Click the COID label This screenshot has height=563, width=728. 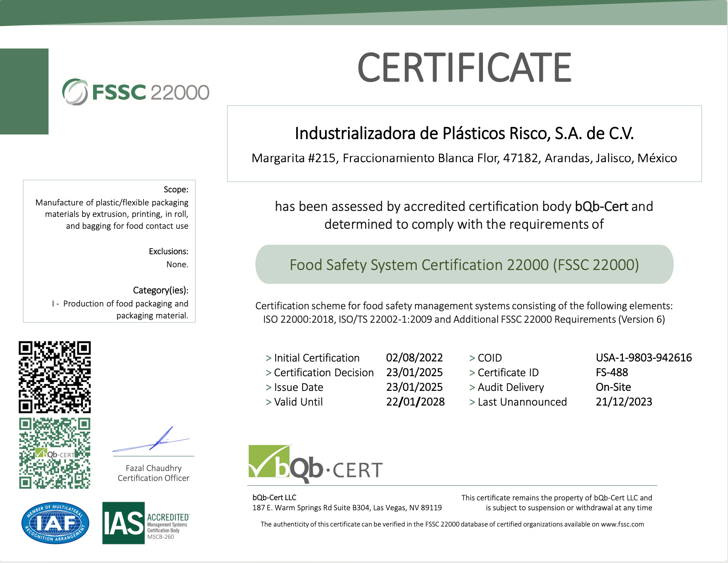tap(490, 358)
